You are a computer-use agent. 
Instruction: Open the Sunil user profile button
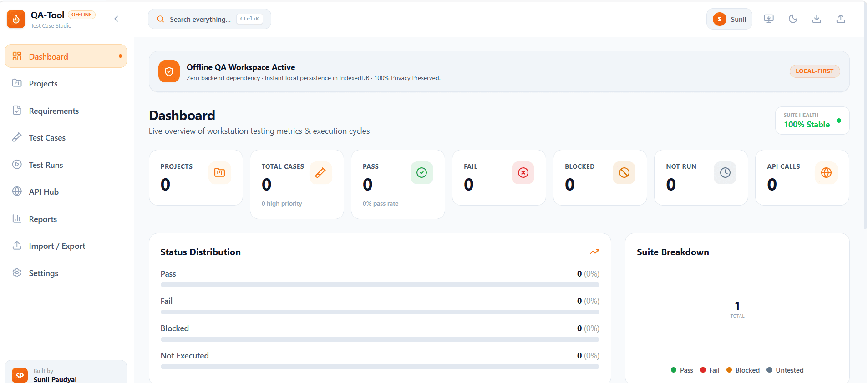click(729, 19)
